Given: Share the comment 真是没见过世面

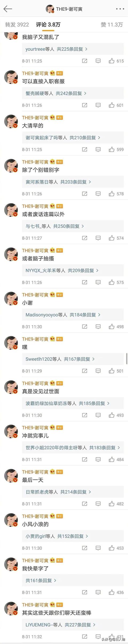Looking at the screenshot, I should pyautogui.click(x=85, y=415).
